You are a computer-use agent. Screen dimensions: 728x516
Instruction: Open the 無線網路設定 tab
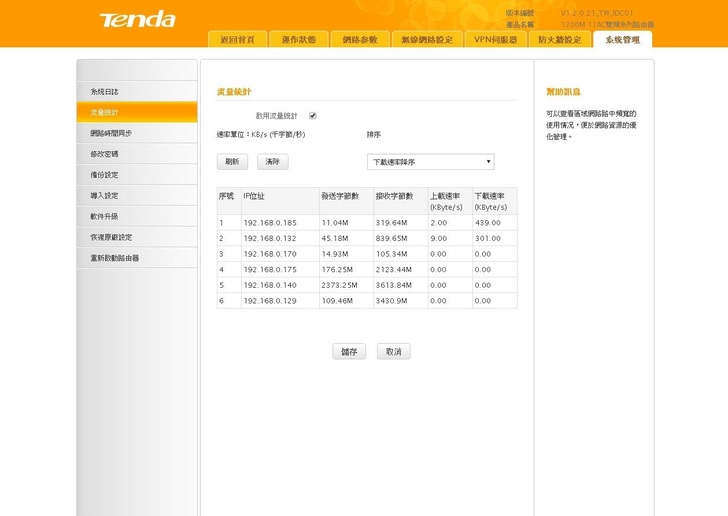pyautogui.click(x=427, y=40)
